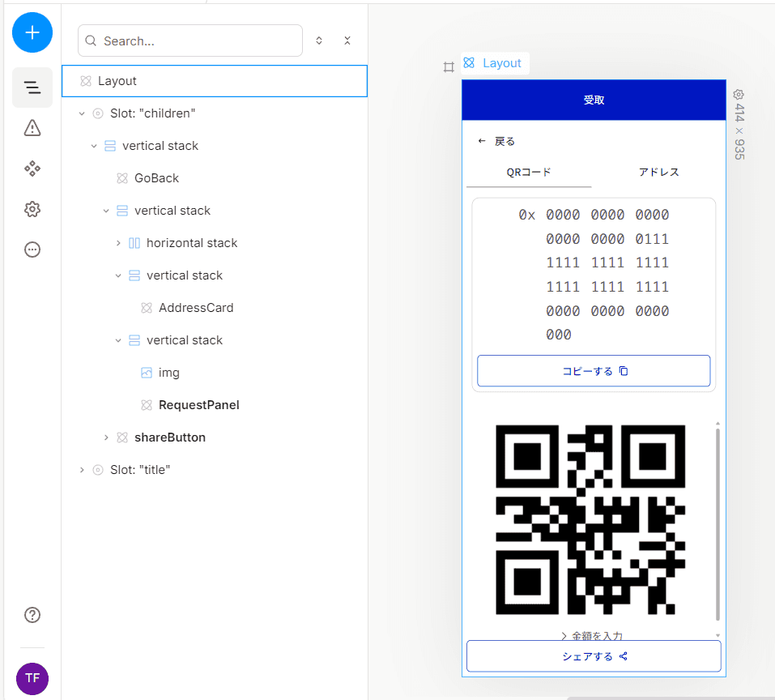Click the expand-all arrows icon
The image size is (775, 700).
click(319, 41)
